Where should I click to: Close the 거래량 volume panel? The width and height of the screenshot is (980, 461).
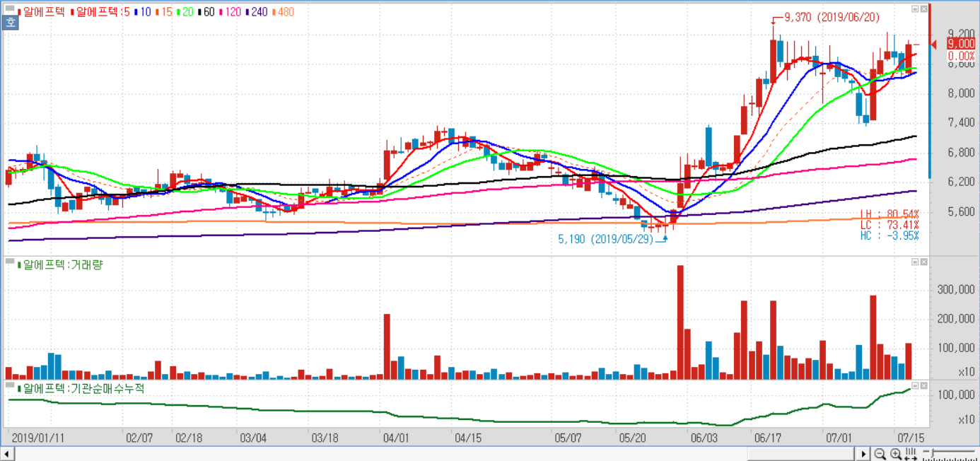pyautogui.click(x=924, y=262)
